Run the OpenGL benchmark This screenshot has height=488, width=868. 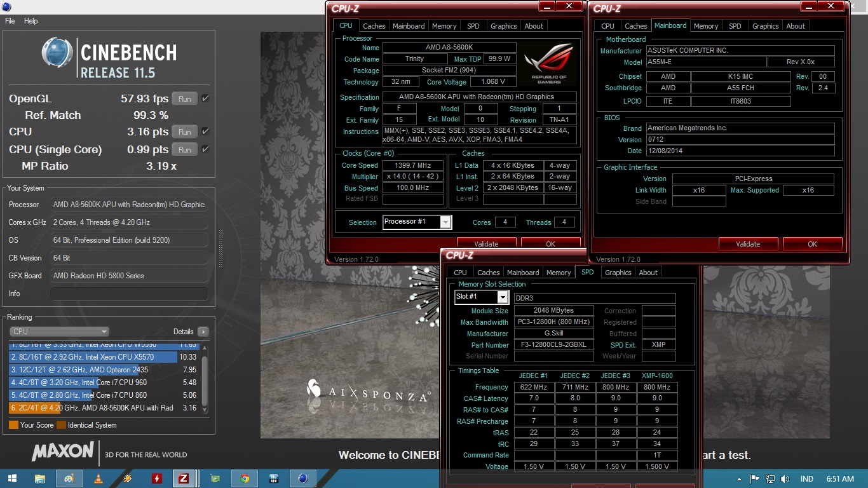[x=184, y=99]
